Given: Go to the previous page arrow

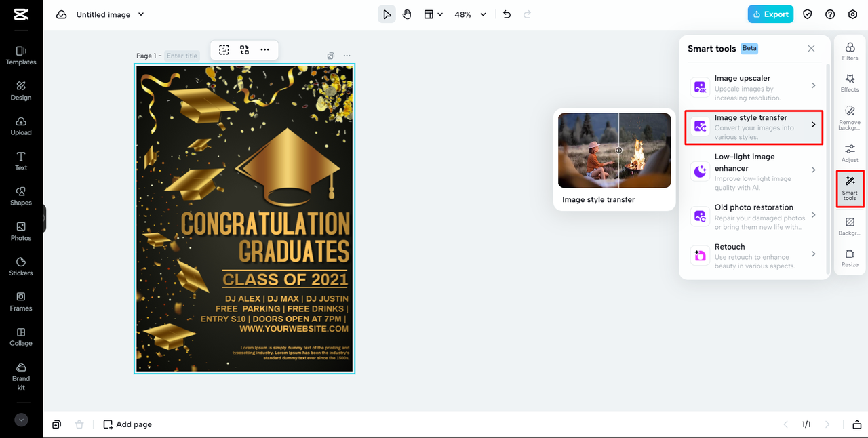Looking at the screenshot, I should click(x=786, y=424).
